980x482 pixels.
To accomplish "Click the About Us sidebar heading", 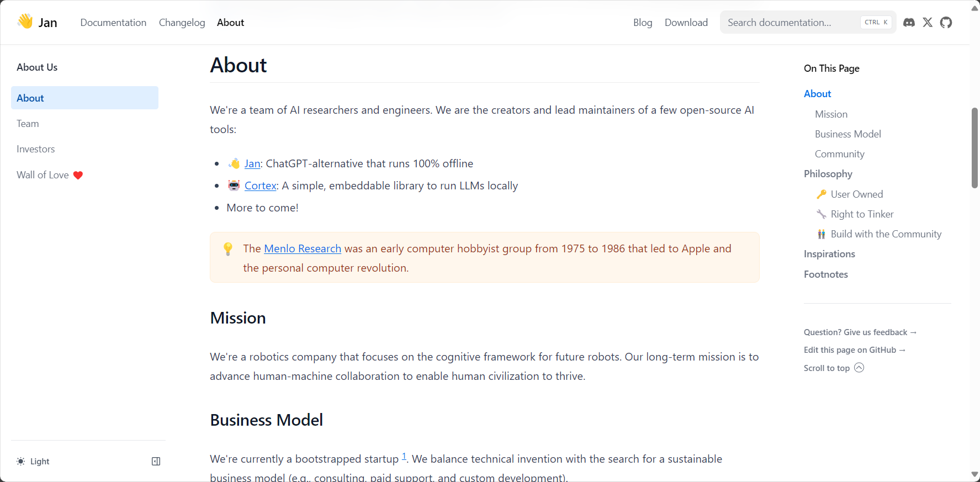I will (37, 67).
